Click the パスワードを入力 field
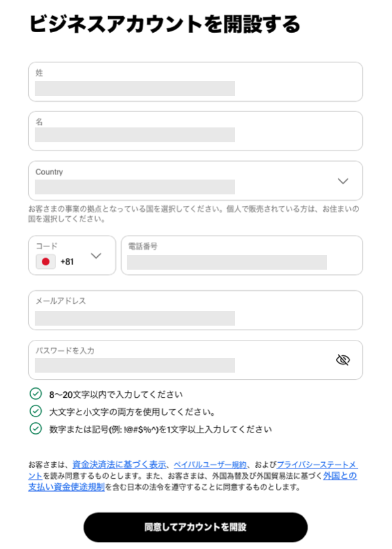 coord(196,360)
